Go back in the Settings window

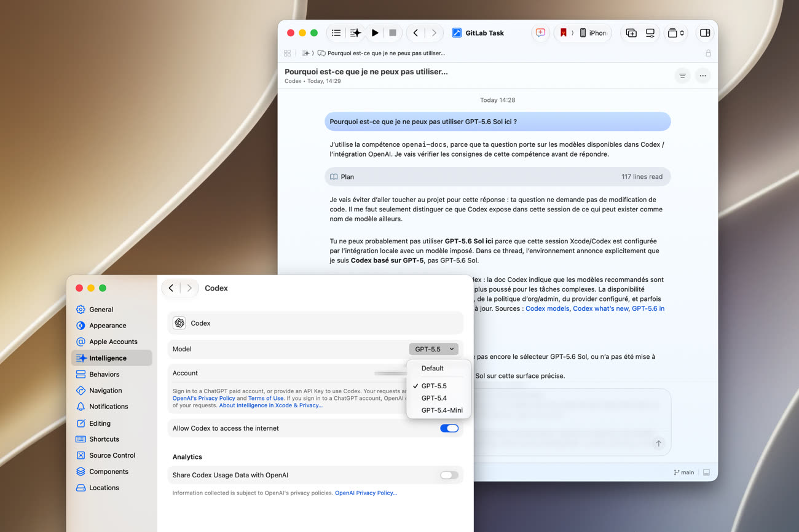(x=171, y=288)
